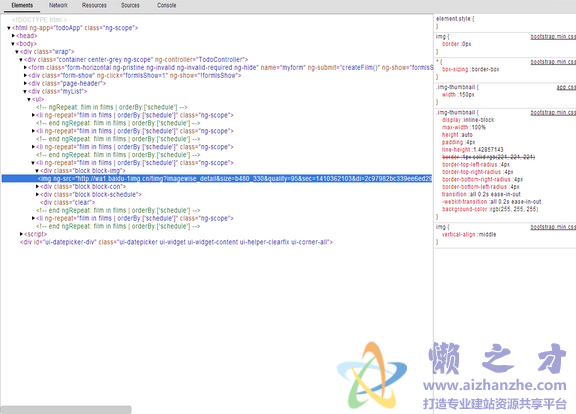This screenshot has width=576, height=414.
Task: Click the line-height: 1.42857143 property
Action: tap(472, 150)
